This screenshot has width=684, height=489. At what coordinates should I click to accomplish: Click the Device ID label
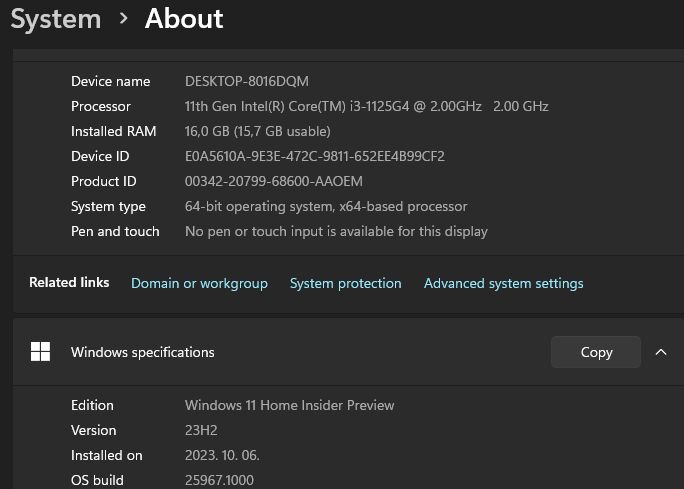[x=100, y=156]
